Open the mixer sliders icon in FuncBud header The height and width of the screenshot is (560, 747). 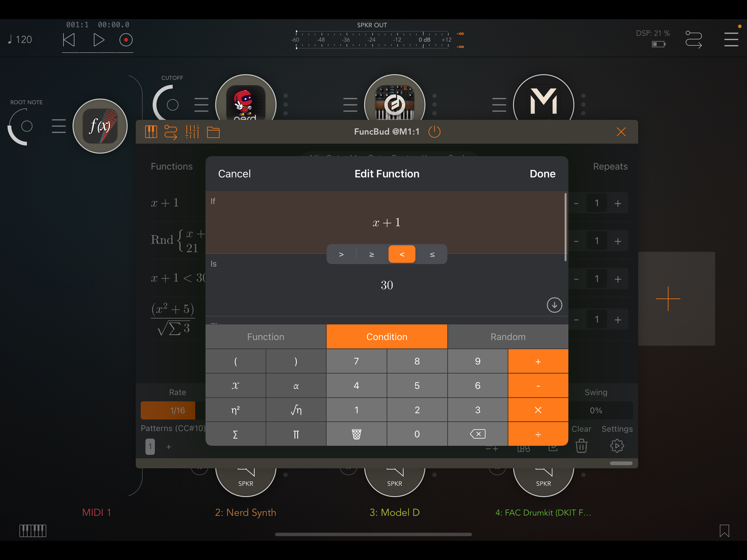(x=192, y=132)
